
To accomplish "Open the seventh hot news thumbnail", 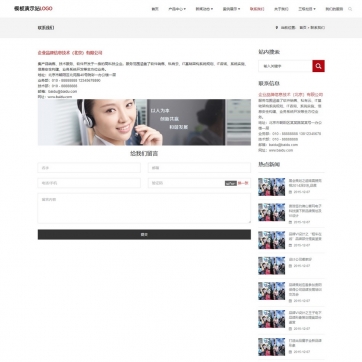I will pyautogui.click(x=272, y=347).
